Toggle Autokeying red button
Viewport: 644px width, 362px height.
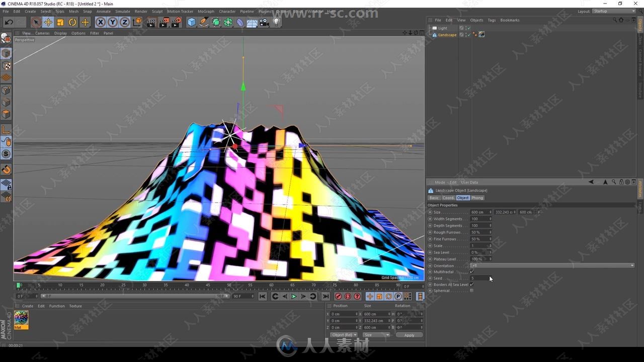(x=348, y=297)
